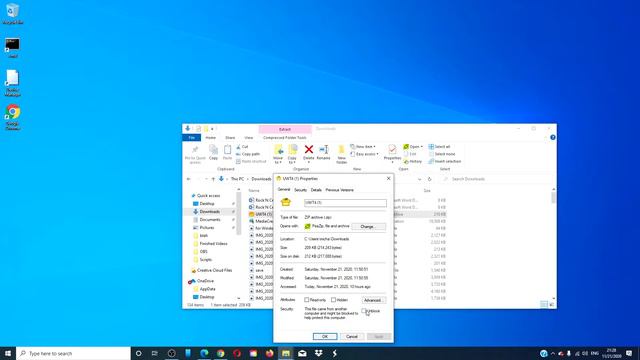
Task: Click the Delete red X icon in ribbon
Action: click(x=309, y=150)
